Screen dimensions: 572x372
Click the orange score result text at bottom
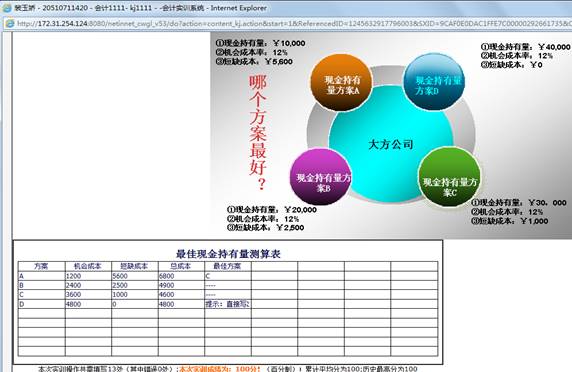tap(220, 369)
